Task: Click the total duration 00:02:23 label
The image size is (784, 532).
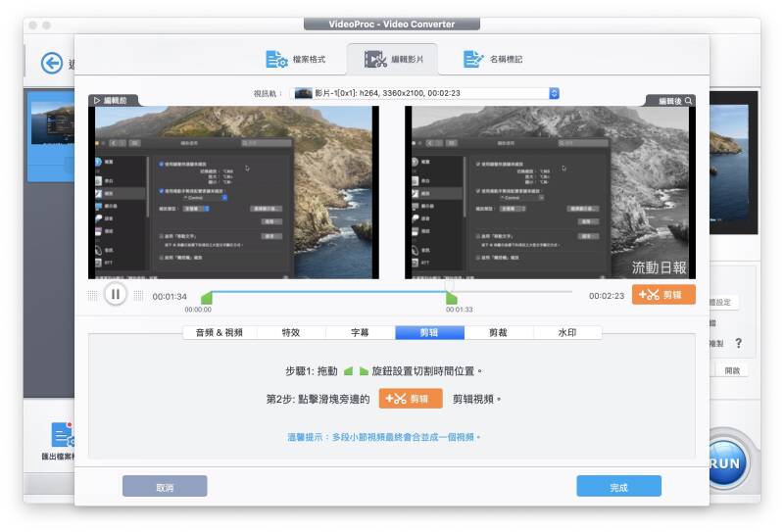Action: pos(607,296)
